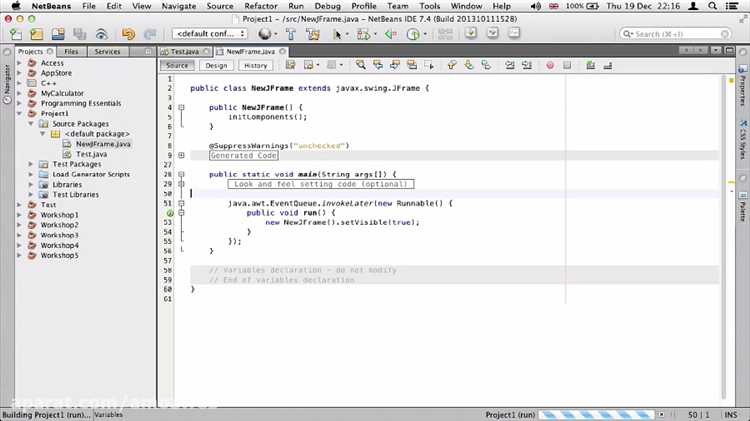Open the History view button

tap(255, 66)
